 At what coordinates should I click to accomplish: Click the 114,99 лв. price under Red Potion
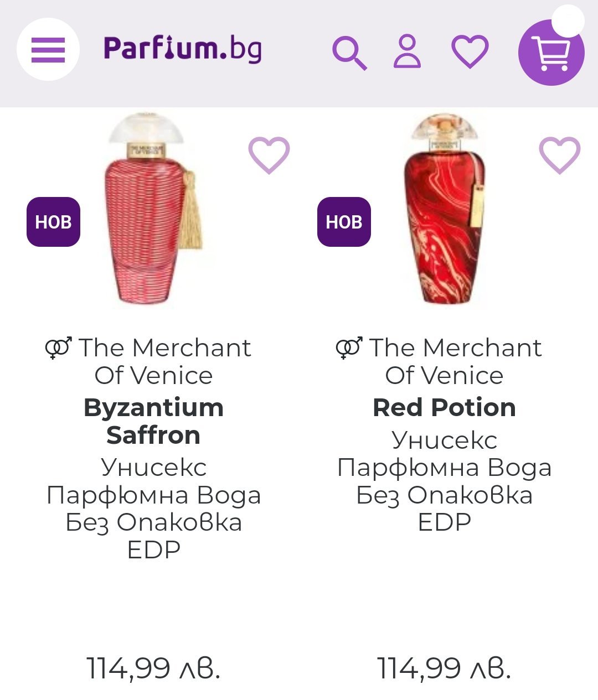pos(444,668)
